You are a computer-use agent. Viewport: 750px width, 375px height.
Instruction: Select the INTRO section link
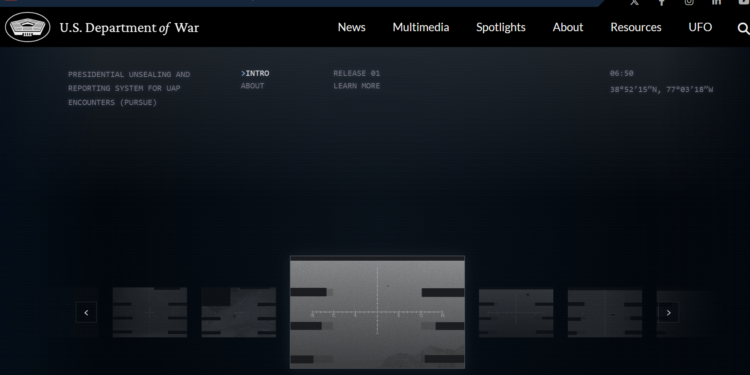pyautogui.click(x=255, y=73)
